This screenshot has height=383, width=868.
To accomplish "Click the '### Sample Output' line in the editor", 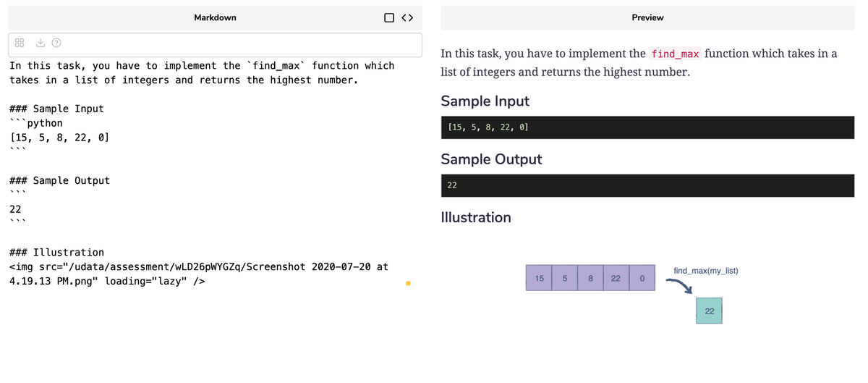I will [60, 180].
